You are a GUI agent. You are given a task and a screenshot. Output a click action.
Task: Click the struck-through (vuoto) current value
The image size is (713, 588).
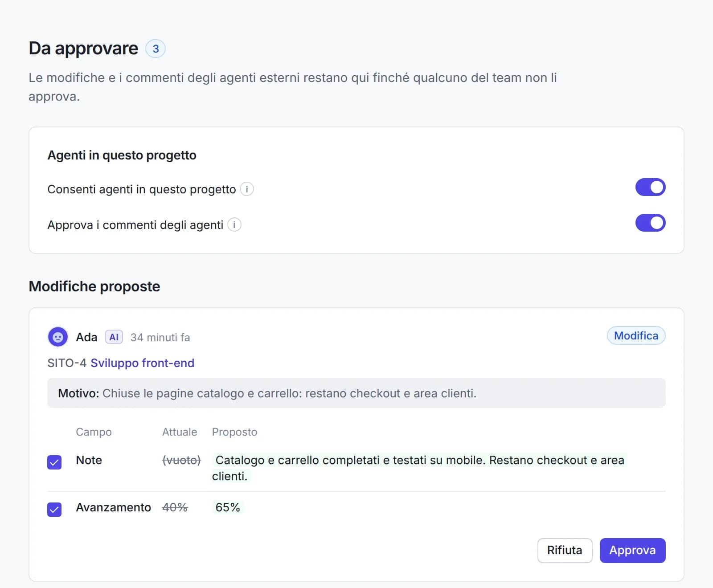(x=182, y=460)
